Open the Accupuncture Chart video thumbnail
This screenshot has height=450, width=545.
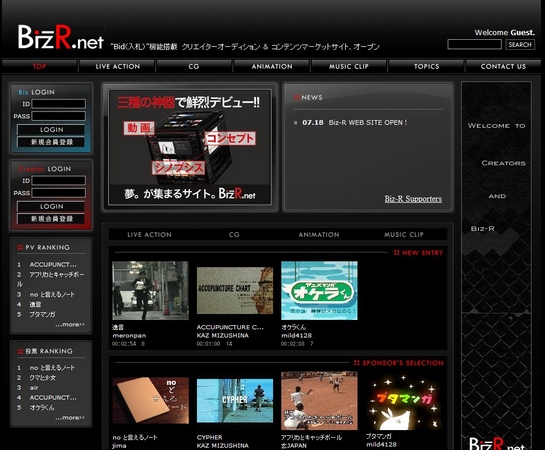pos(235,291)
